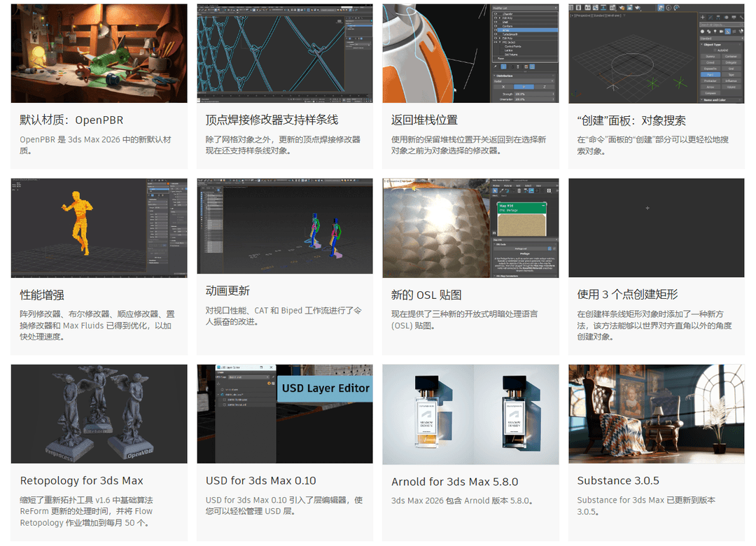Viewport: 756px width, 546px height.
Task: Click the 默认材质：OpenPBR card title
Action: click(x=71, y=120)
